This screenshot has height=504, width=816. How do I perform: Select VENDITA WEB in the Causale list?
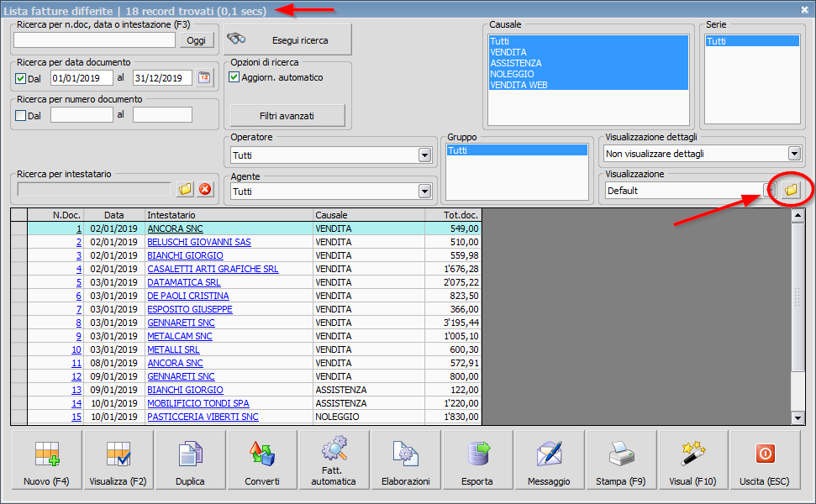[588, 85]
